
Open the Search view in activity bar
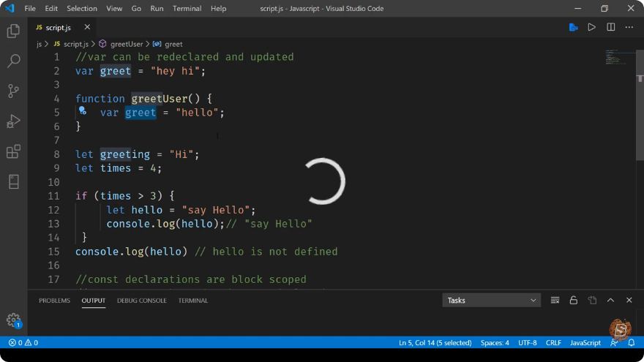[13, 61]
